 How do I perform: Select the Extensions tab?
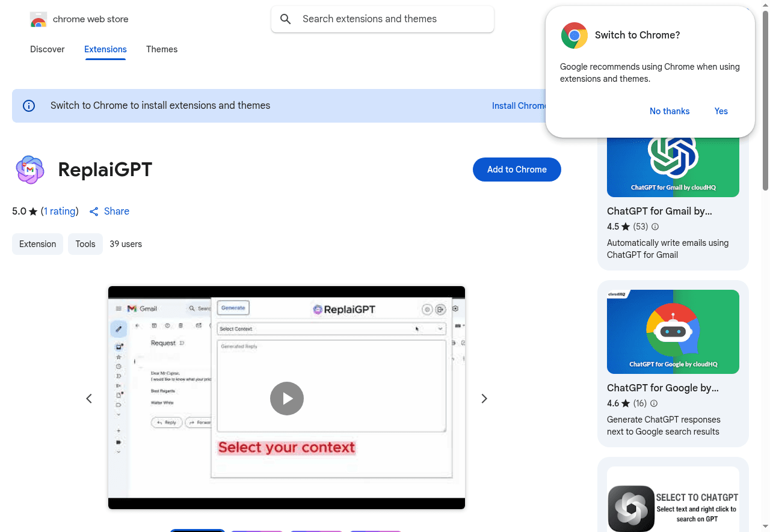[x=105, y=49]
